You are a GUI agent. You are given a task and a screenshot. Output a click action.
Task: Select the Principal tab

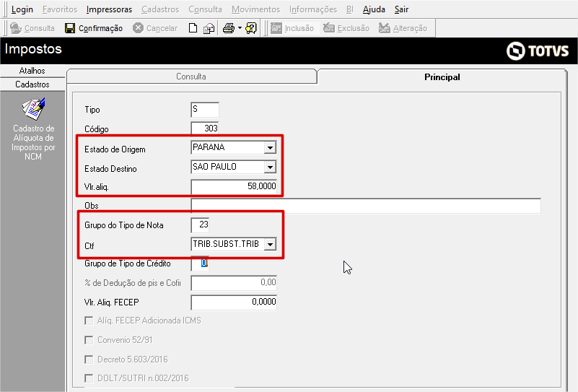point(442,77)
